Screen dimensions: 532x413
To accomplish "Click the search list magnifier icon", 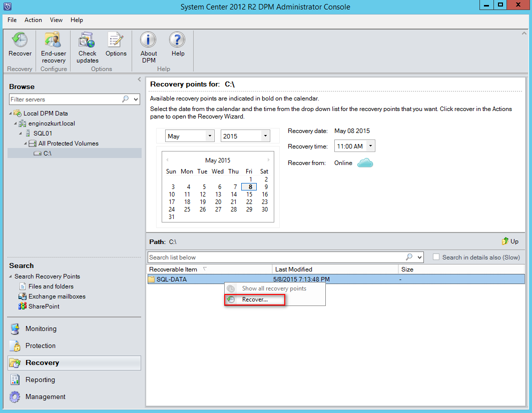I will tap(409, 257).
